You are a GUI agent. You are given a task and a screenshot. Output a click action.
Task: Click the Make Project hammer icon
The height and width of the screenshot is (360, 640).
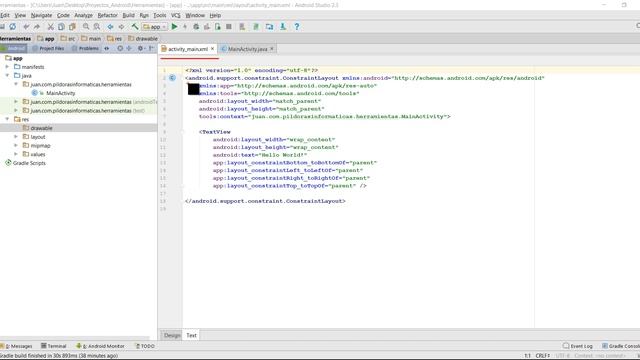[x=135, y=27]
